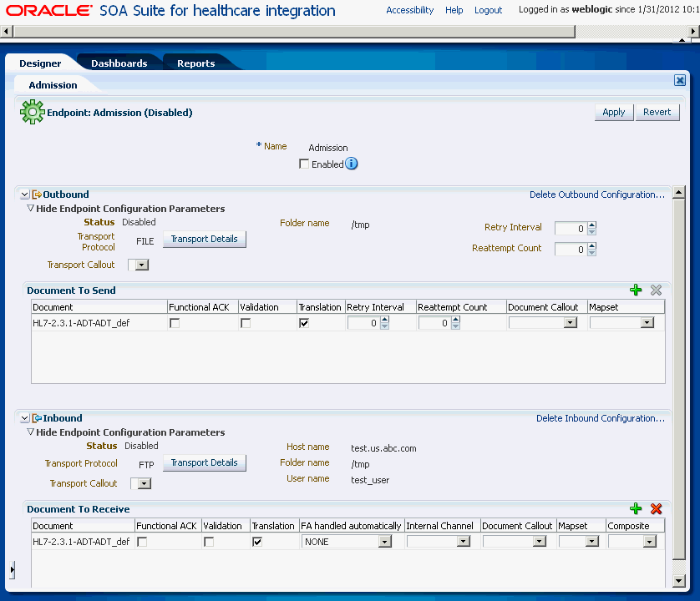Hide Inbound Endpoint Configuration Parameters
This screenshot has width=700, height=601.
(30, 432)
